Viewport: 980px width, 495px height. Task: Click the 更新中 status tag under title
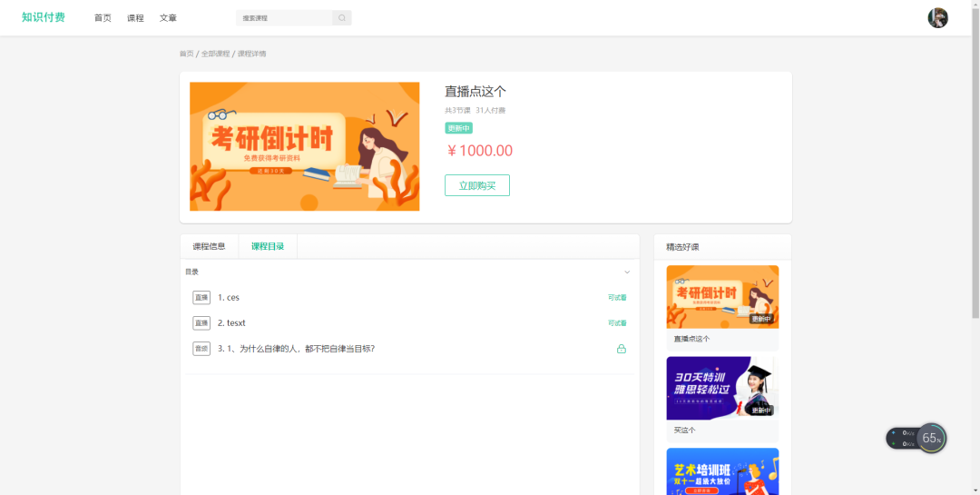[459, 128]
